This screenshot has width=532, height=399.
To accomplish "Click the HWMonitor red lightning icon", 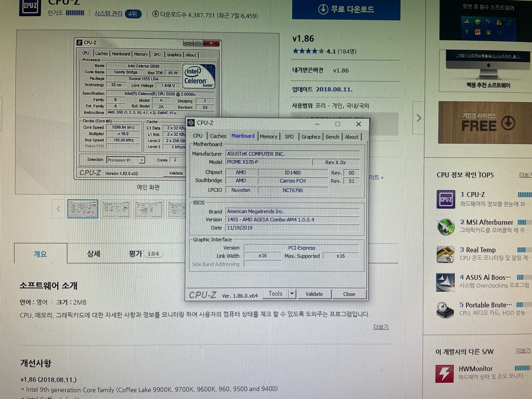I will [444, 373].
